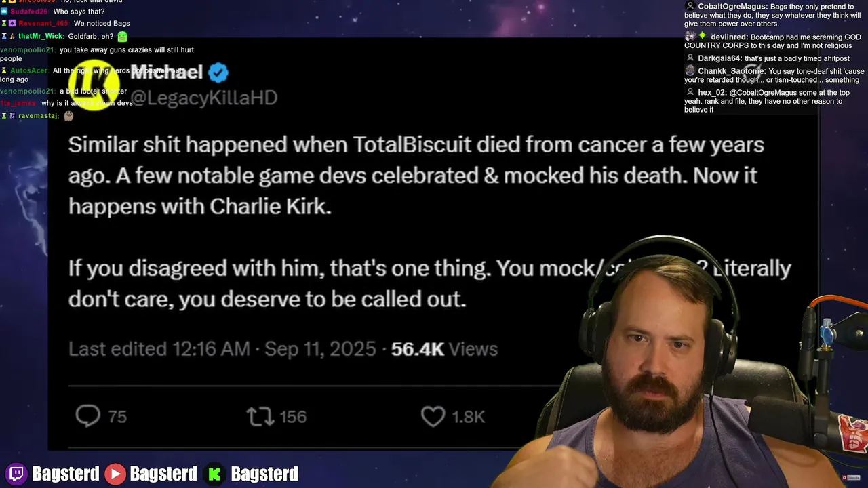
Task: Click the red YouTube play icon
Action: (115, 473)
